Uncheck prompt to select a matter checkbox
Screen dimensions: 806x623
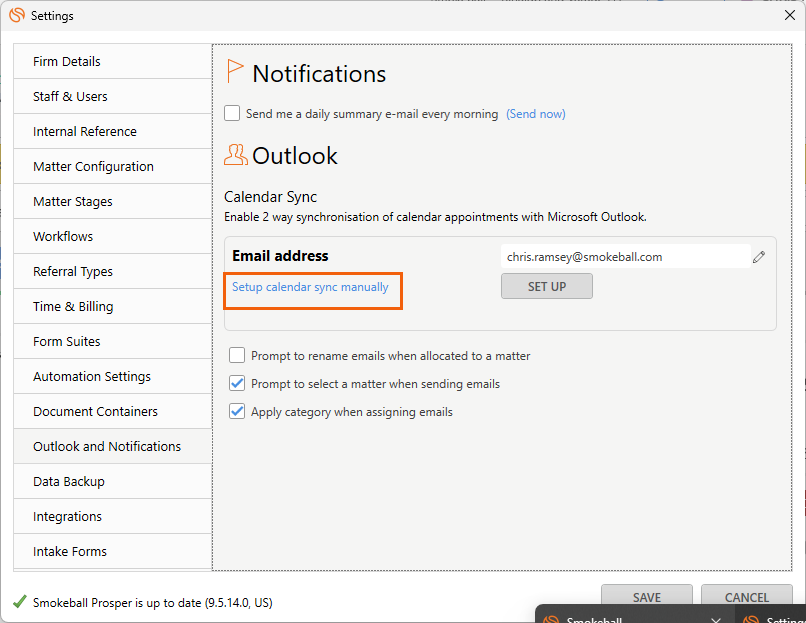point(237,383)
